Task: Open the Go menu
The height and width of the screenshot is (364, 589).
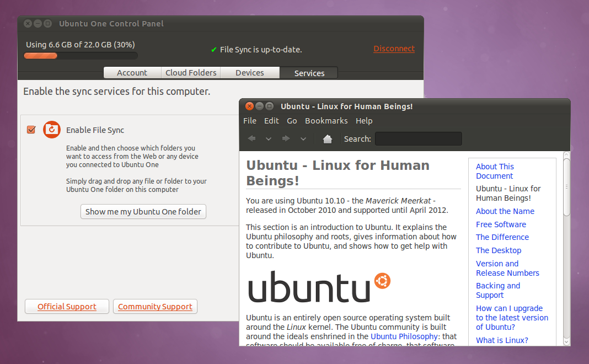Action: [292, 121]
